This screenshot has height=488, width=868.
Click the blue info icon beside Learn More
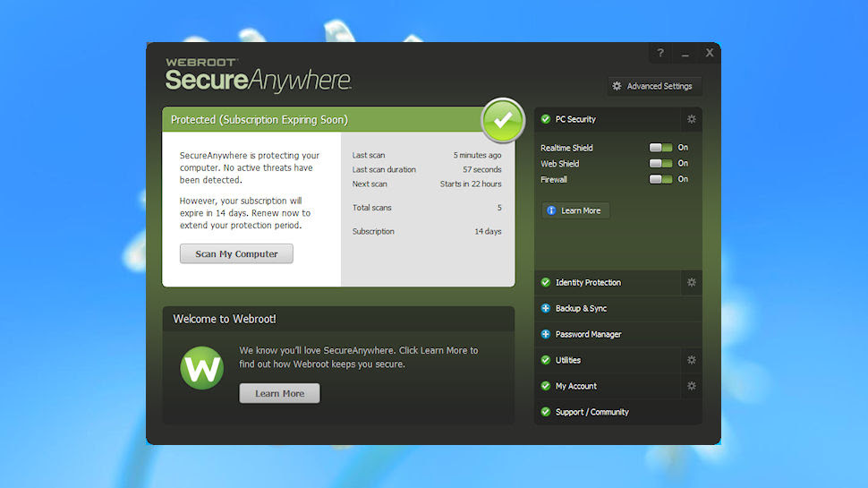coord(551,210)
